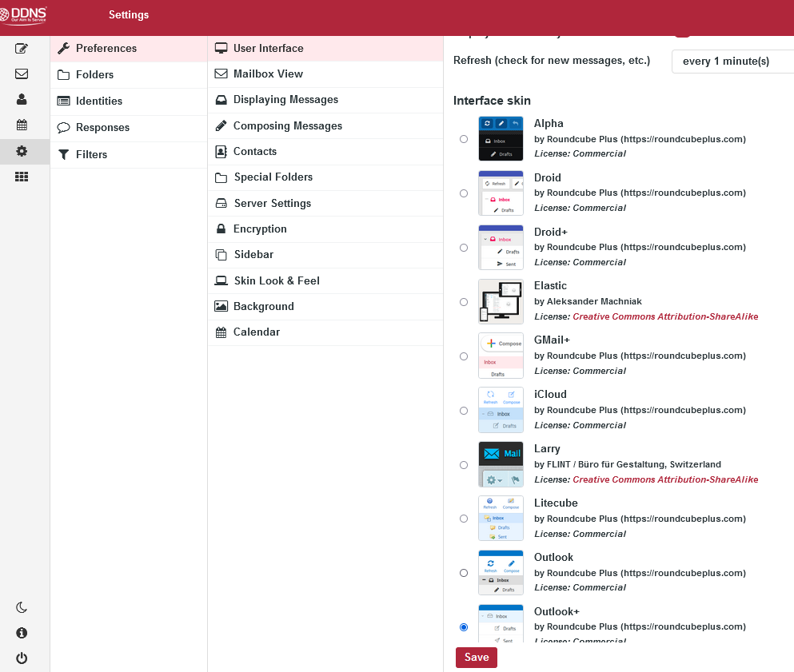This screenshot has height=672, width=794.
Task: Select the iCloud skin radio button
Action: click(x=463, y=411)
